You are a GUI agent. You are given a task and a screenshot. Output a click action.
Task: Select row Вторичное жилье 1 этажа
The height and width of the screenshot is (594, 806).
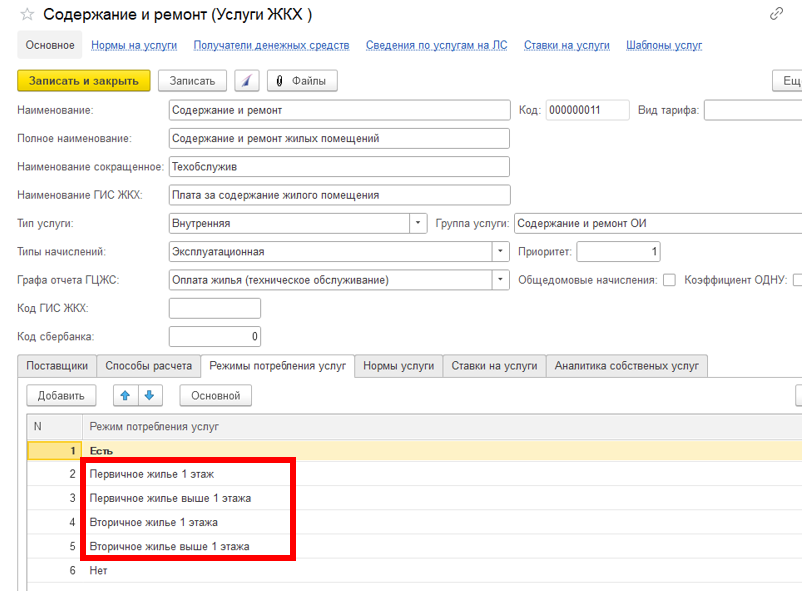154,522
